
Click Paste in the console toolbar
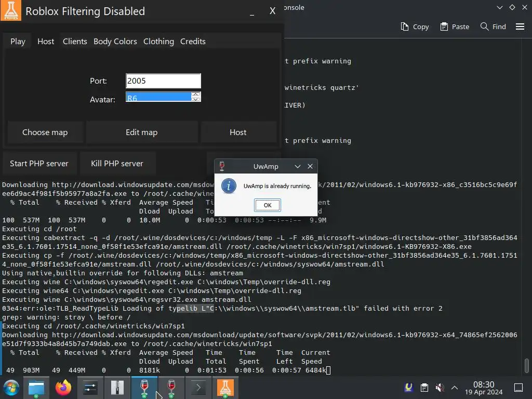[x=455, y=27]
